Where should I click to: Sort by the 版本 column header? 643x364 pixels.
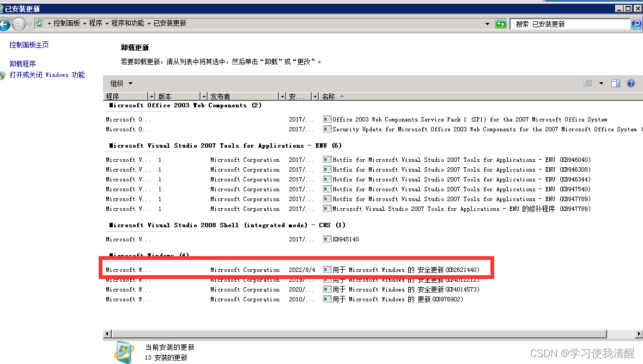point(178,96)
